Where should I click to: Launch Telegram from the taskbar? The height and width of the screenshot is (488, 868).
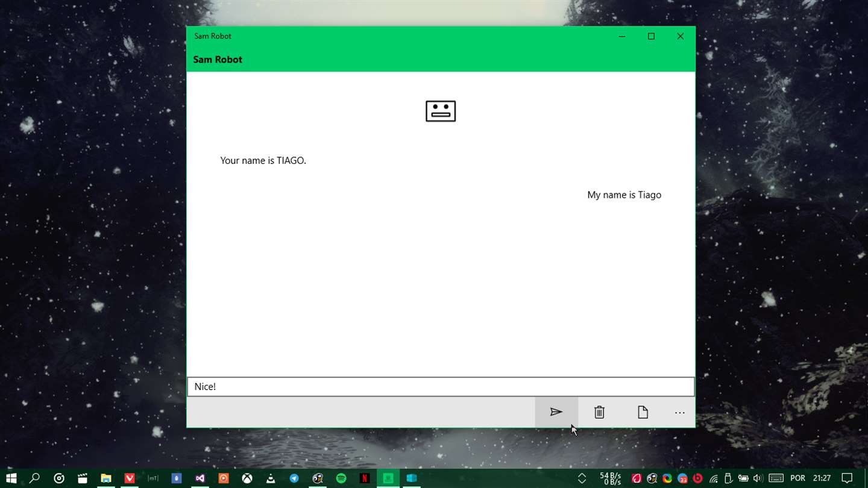coord(294,478)
